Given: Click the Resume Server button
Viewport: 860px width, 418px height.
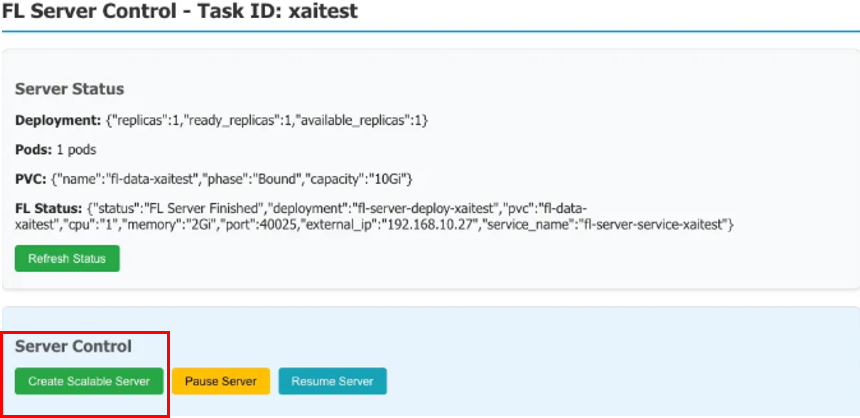Looking at the screenshot, I should (x=332, y=381).
